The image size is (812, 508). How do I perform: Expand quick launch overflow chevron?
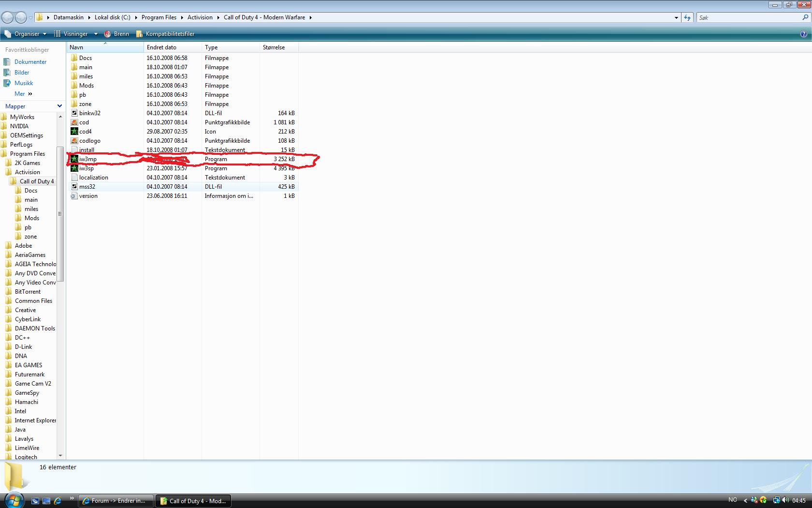point(72,498)
